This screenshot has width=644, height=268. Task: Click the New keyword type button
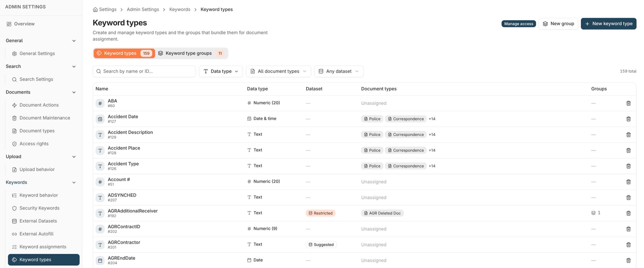coord(608,24)
